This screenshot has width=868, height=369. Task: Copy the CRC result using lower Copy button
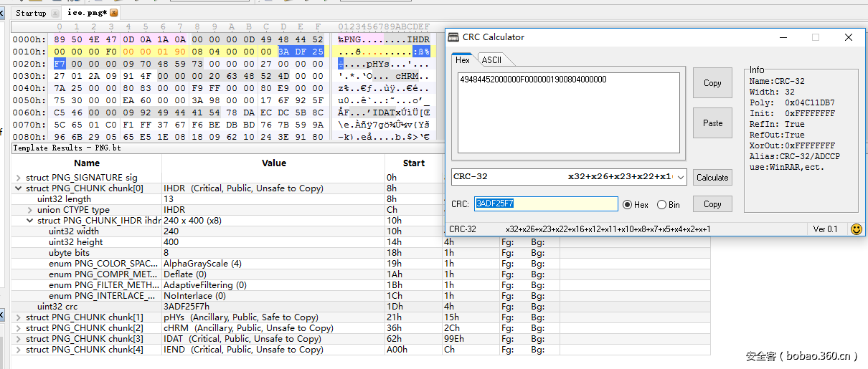coord(712,204)
